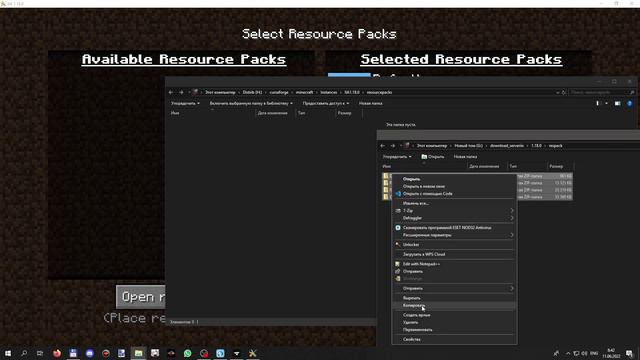Open Task View on the taskbar

40,353
